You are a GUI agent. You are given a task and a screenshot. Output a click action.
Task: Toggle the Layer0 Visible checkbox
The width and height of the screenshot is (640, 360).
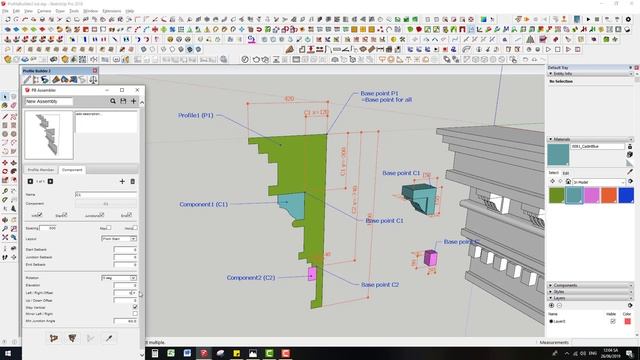tap(613, 322)
